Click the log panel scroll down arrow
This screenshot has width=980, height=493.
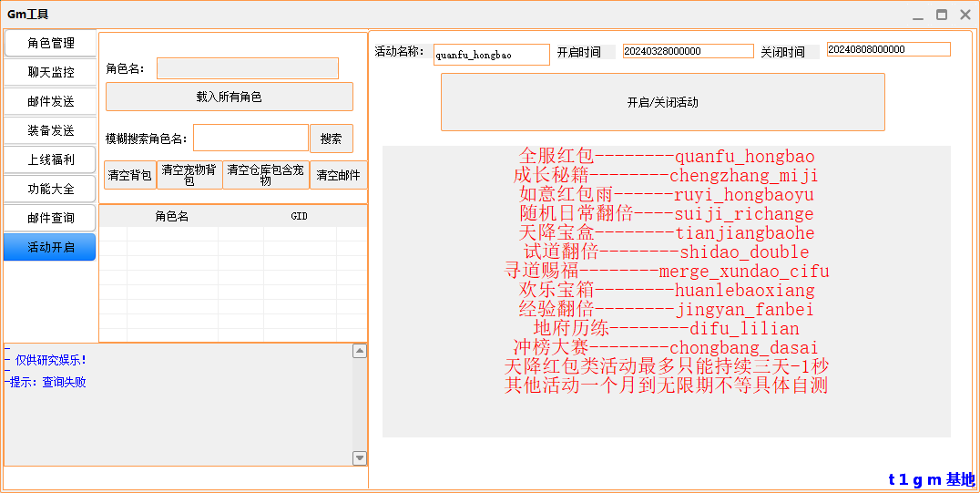[x=360, y=458]
